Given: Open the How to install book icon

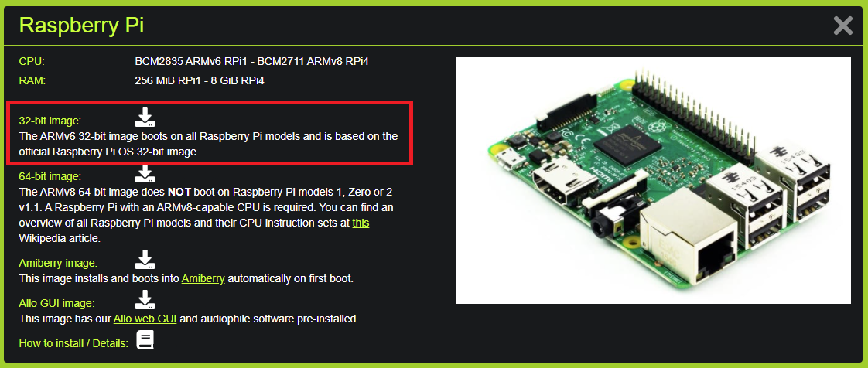Looking at the screenshot, I should [x=145, y=340].
